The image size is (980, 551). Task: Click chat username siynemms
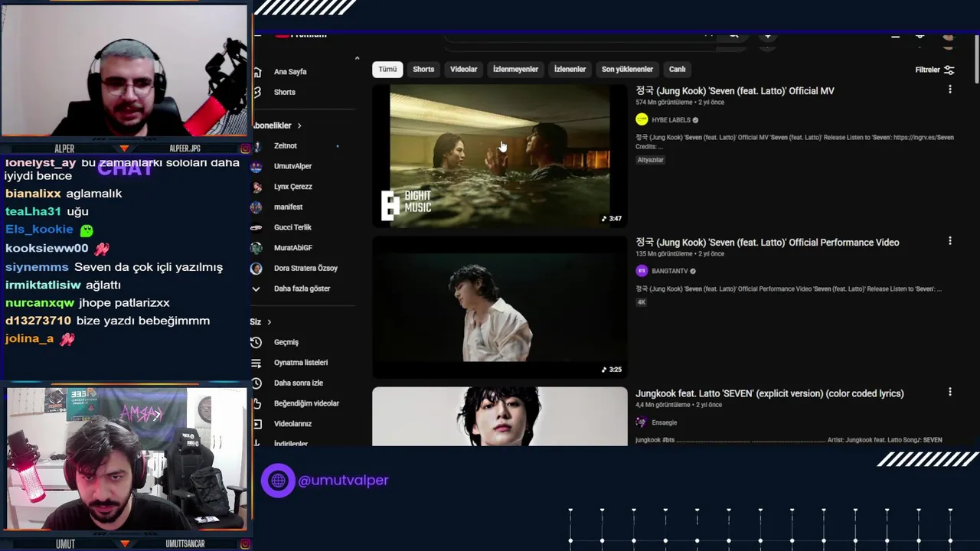(37, 267)
